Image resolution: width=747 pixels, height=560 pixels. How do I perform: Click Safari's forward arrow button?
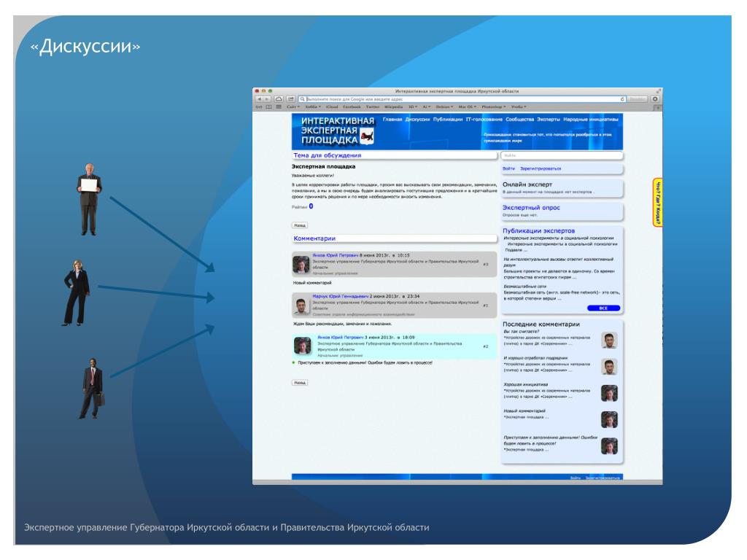(267, 99)
